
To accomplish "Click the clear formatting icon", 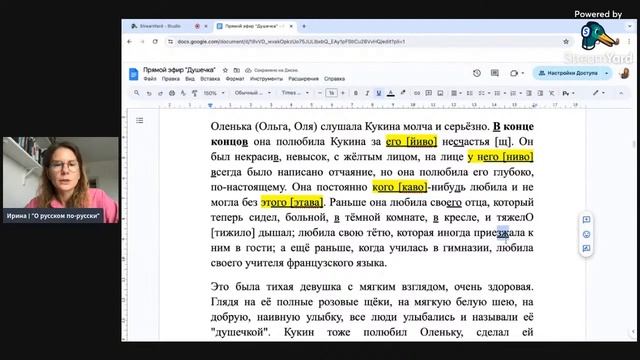I will click(x=551, y=93).
